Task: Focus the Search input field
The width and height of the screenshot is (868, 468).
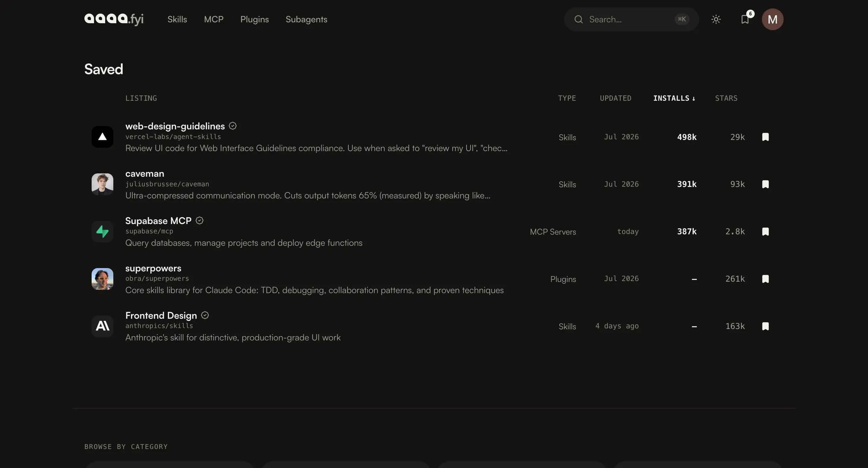Action: pyautogui.click(x=631, y=19)
